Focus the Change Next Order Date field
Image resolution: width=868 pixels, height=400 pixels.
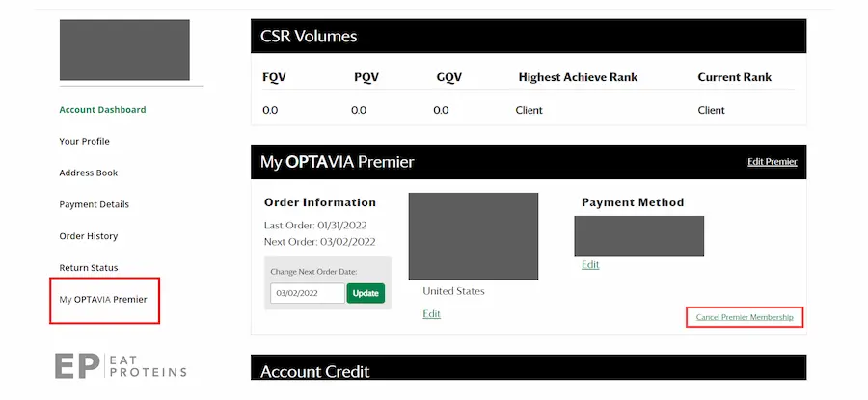(308, 293)
